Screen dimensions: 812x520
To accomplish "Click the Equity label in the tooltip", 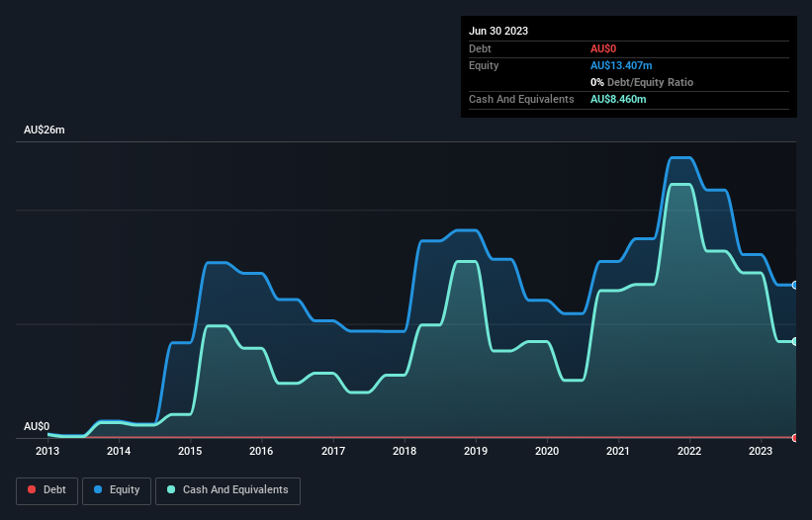I will (x=484, y=65).
